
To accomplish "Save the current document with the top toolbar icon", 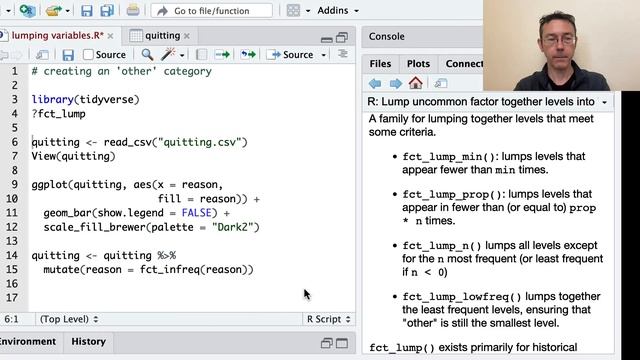I will coord(87,10).
